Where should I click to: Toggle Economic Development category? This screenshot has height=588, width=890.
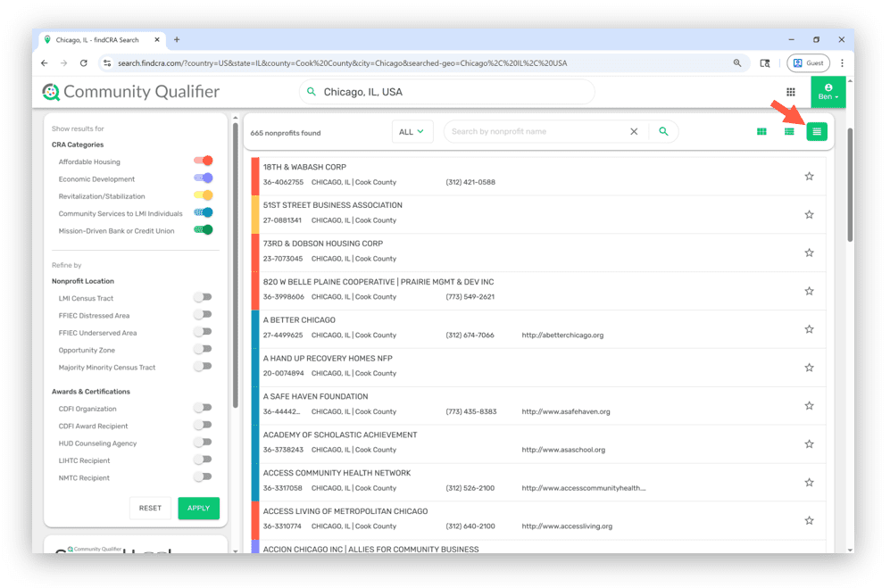[204, 178]
